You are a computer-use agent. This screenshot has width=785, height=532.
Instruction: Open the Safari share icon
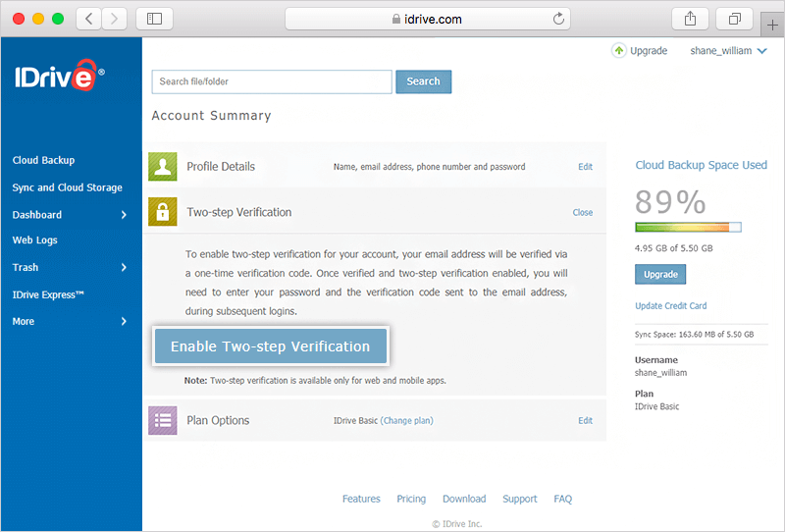pyautogui.click(x=691, y=19)
